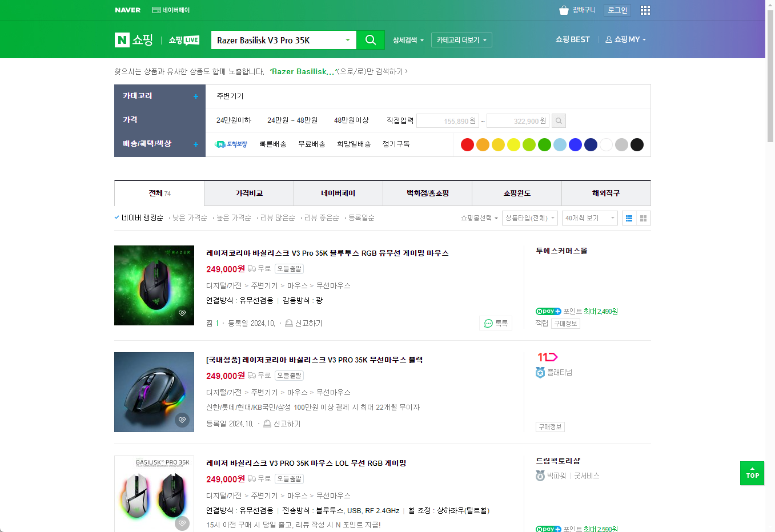This screenshot has width=775, height=532.
Task: Click wishlist heart on second mouse thumbnail
Action: pos(182,420)
